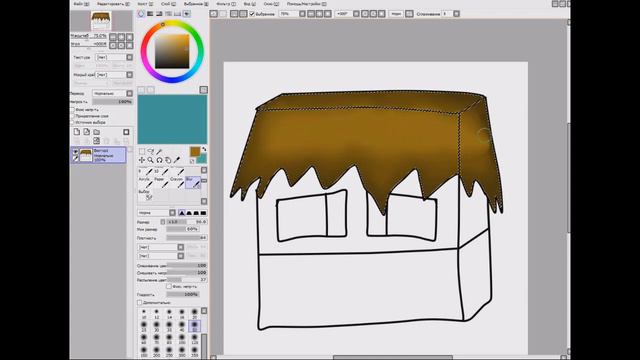Select the Magic Wand tool
Image resolution: width=640 pixels, height=360 pixels.
click(x=159, y=152)
